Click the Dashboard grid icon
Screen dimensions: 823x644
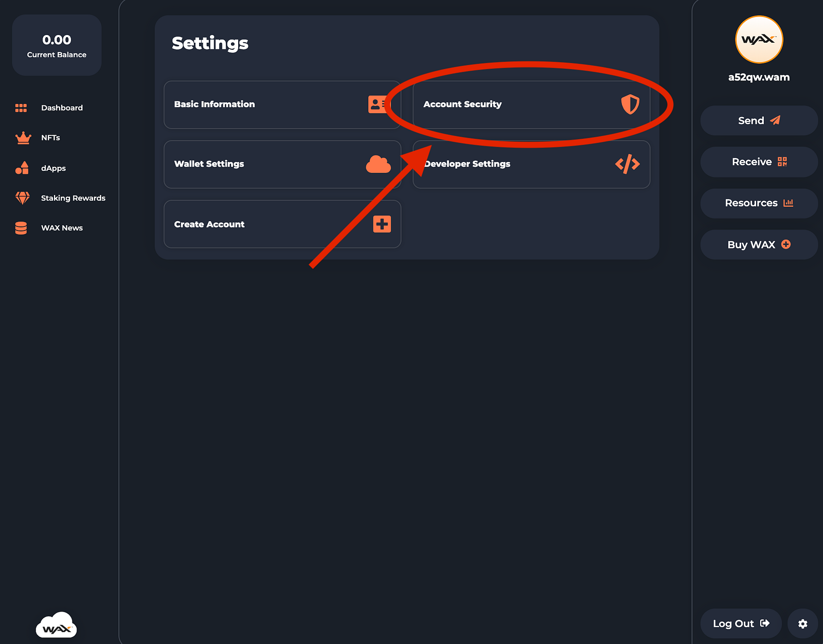[x=21, y=108]
